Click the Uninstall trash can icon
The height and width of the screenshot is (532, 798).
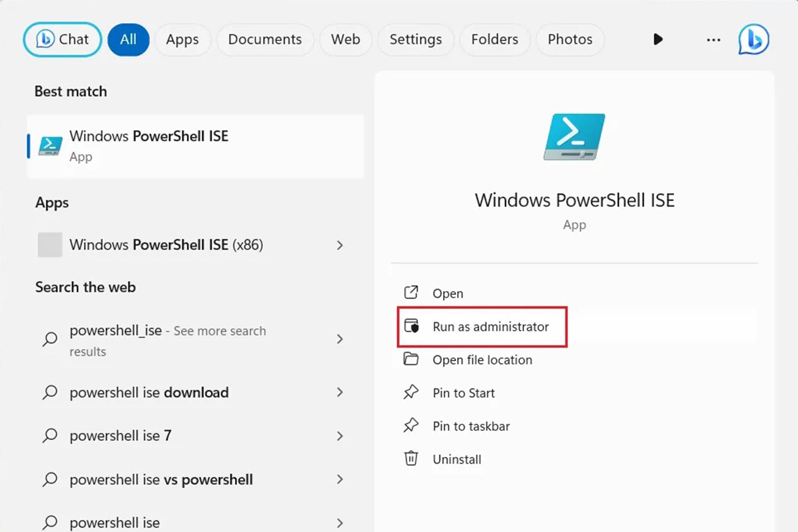[411, 458]
